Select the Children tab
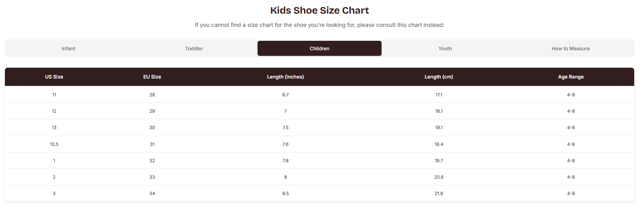This screenshot has width=644, height=216. click(x=319, y=49)
